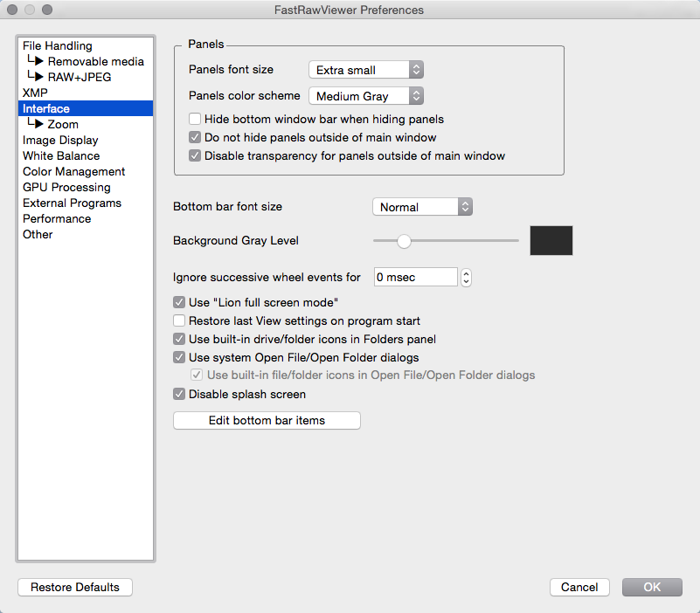Click Edit bottom bar items button

[x=267, y=420]
